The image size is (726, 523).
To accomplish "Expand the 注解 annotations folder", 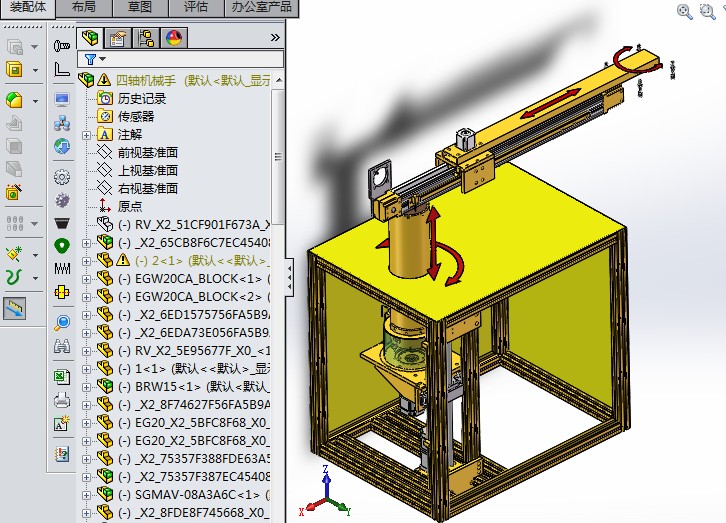I will click(87, 135).
